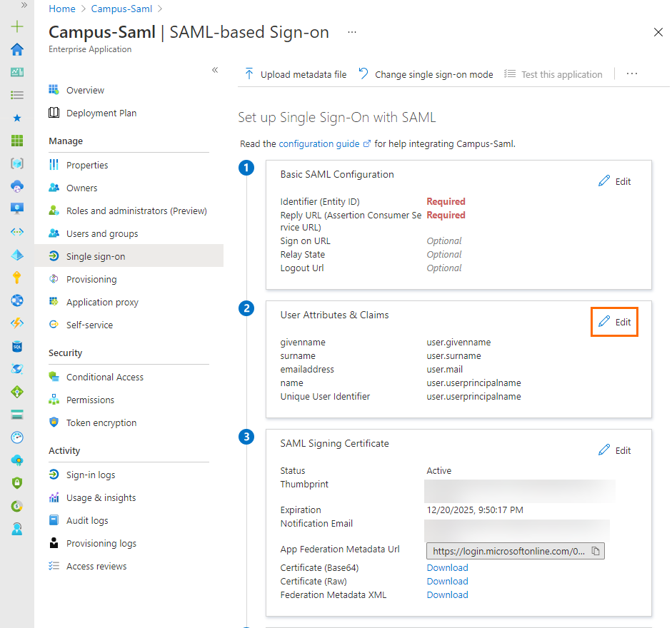This screenshot has height=628, width=672.
Task: Open the Dashboard chart icon in sidebar
Action: tap(17, 72)
